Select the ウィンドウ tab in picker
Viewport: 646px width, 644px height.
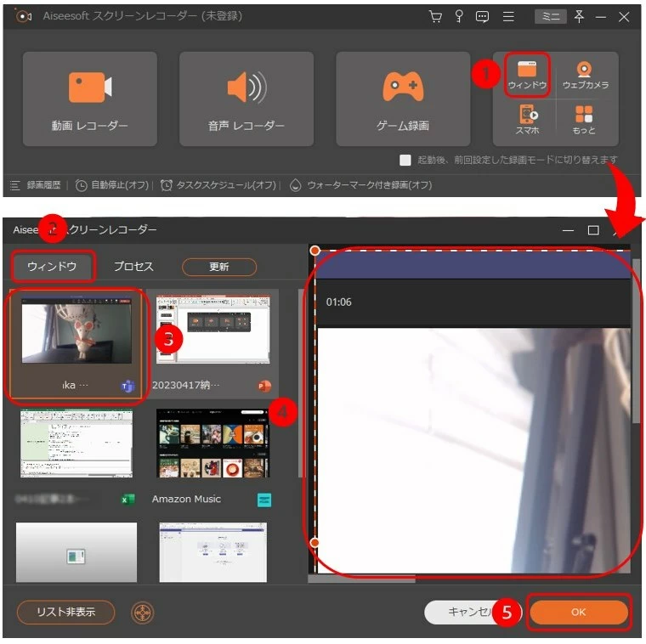click(52, 267)
